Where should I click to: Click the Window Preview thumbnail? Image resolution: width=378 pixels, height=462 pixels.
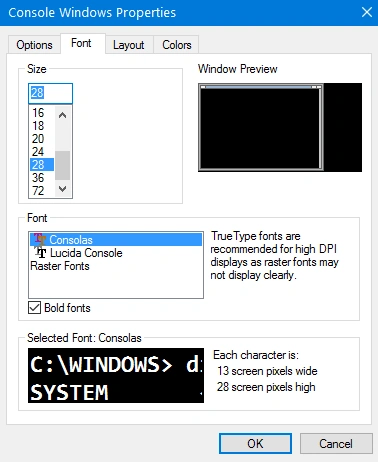point(280,127)
